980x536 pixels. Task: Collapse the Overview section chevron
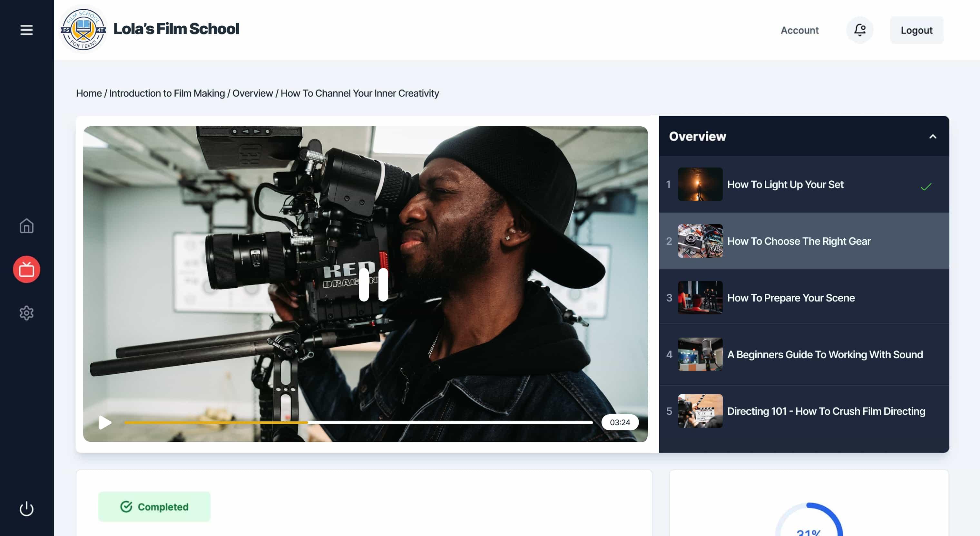pyautogui.click(x=932, y=137)
